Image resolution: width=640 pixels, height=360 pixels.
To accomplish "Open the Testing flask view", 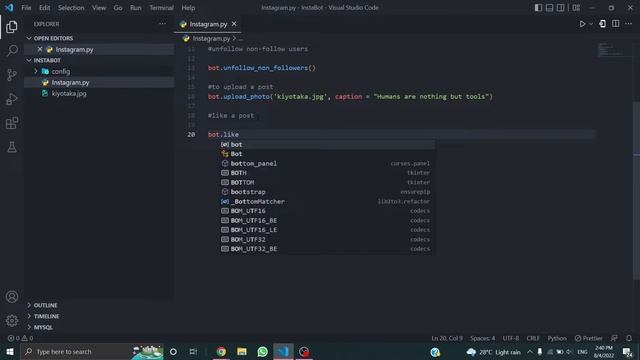I will coord(12,147).
